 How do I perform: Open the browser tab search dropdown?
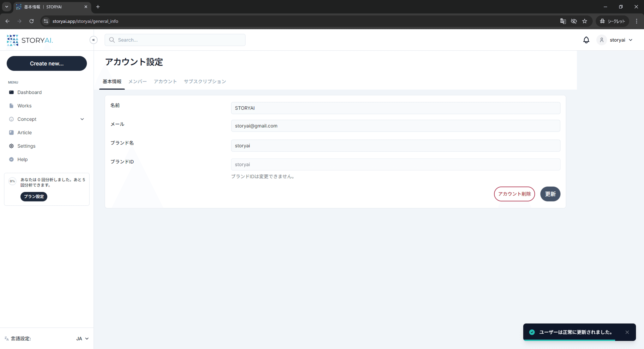[7, 7]
